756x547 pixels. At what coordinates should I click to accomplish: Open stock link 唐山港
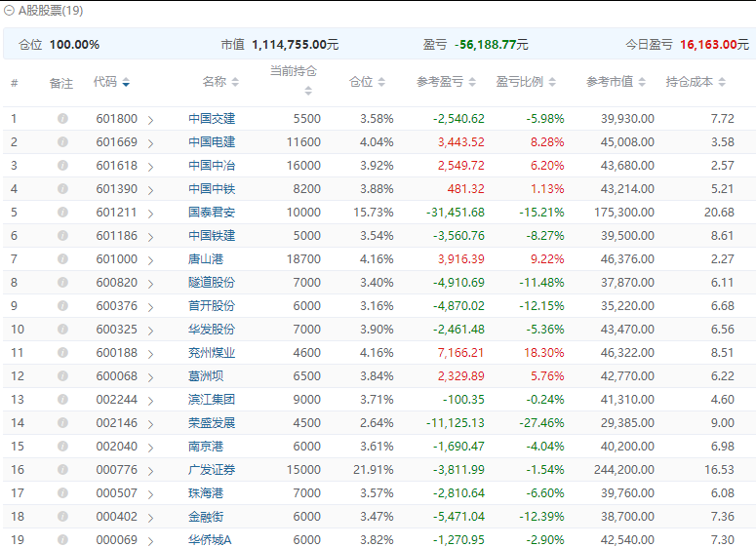coord(204,259)
